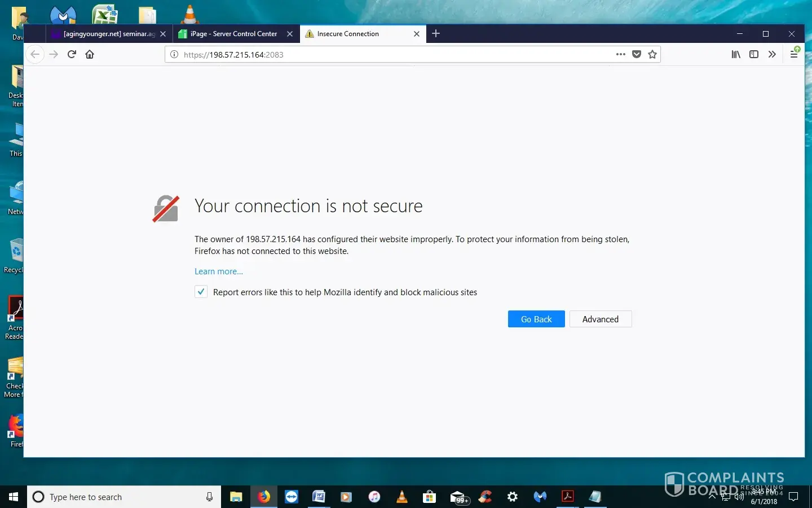Reload the current page
This screenshot has height=508, width=812.
72,55
